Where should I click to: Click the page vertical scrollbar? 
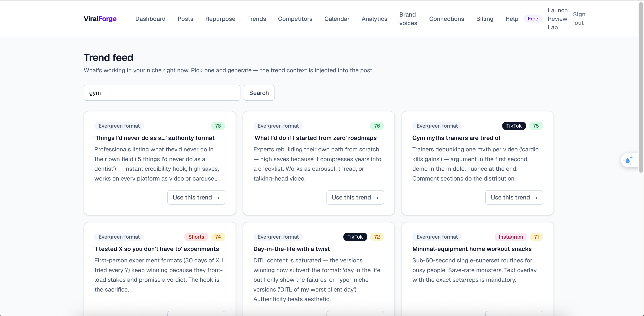click(641, 87)
